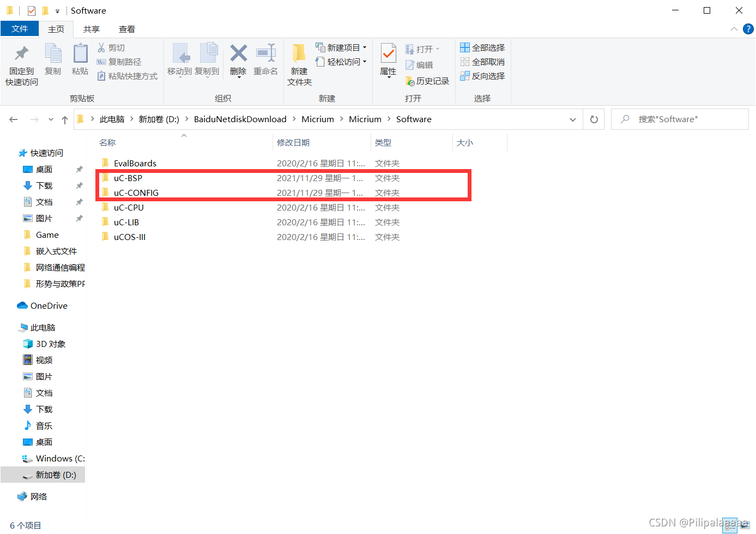Open the recent locations dropdown arrow
This screenshot has width=756, height=534.
(x=51, y=119)
